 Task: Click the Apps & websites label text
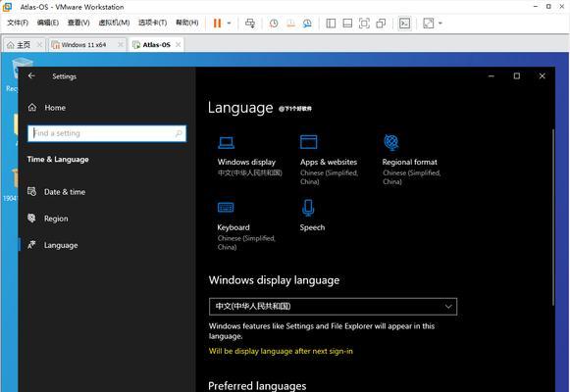tap(329, 162)
